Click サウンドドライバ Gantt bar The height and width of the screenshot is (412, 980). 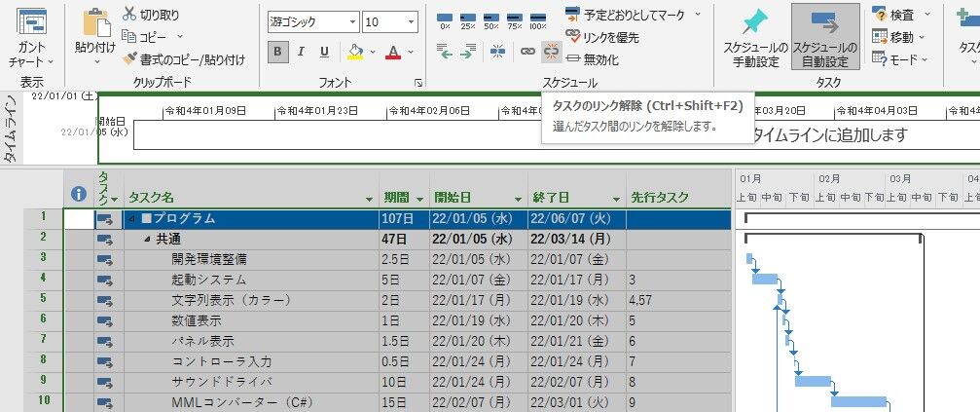click(813, 382)
